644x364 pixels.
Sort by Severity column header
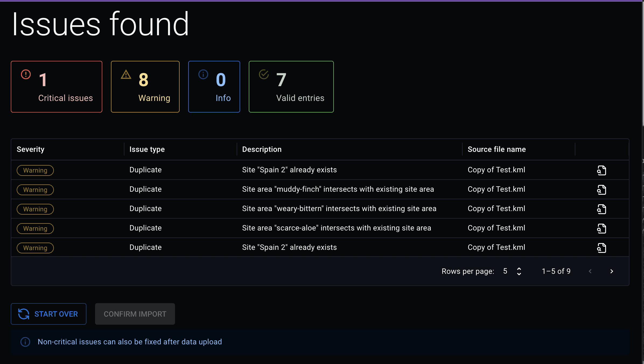(x=31, y=149)
